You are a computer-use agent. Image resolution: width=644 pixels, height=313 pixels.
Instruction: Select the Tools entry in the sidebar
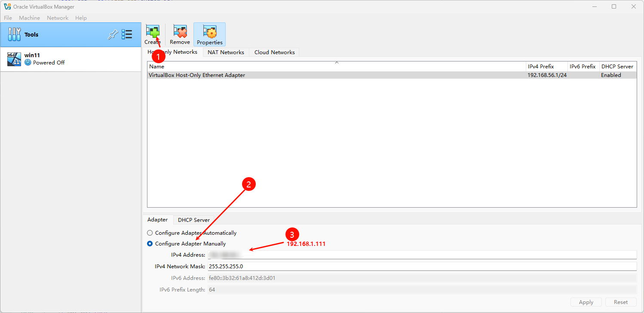[x=71, y=34]
